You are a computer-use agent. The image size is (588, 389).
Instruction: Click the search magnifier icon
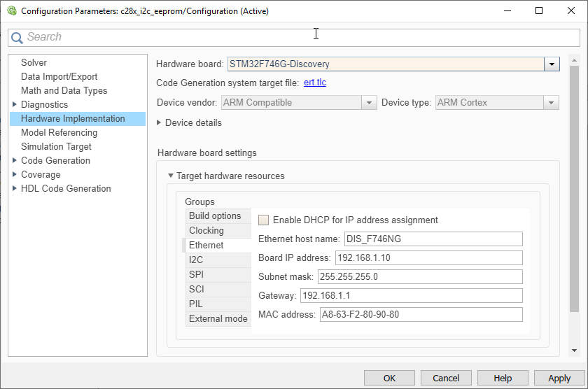[17, 38]
